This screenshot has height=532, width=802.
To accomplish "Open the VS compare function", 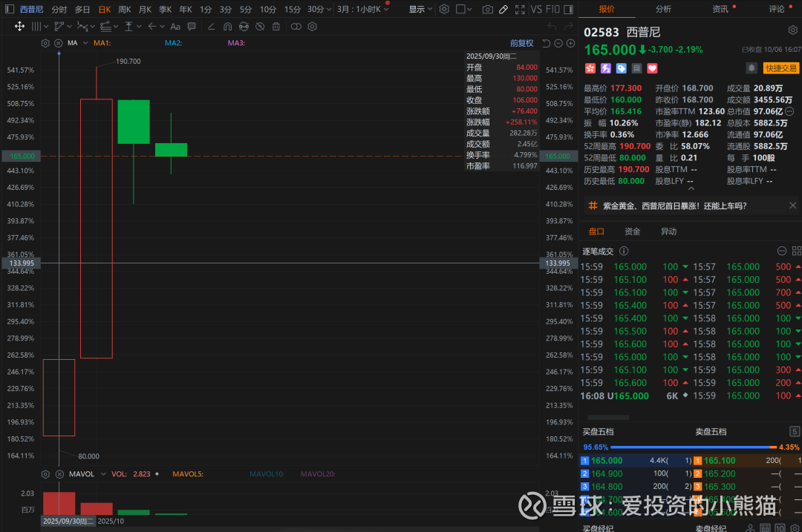I will [x=536, y=9].
